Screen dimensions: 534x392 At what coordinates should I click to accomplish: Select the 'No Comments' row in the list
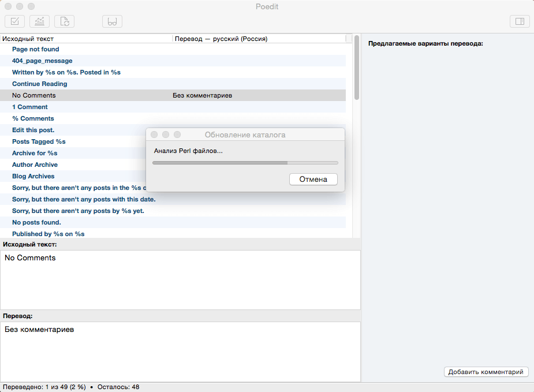click(173, 95)
